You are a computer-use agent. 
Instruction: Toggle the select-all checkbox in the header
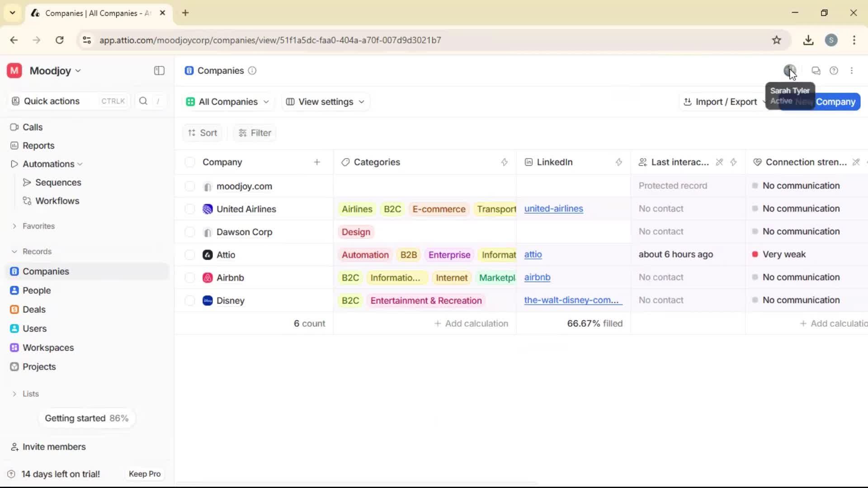click(x=190, y=162)
